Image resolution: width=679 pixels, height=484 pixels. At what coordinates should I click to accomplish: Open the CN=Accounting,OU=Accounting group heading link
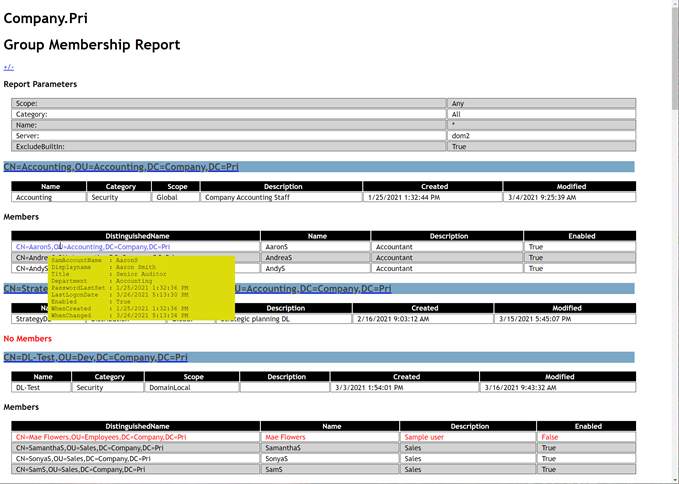(x=121, y=167)
